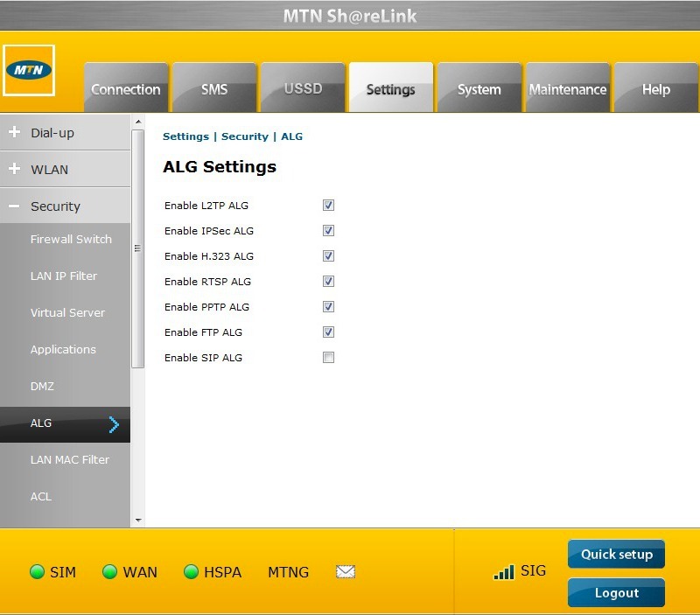Switch to the System tab
700x615 pixels.
tap(479, 87)
